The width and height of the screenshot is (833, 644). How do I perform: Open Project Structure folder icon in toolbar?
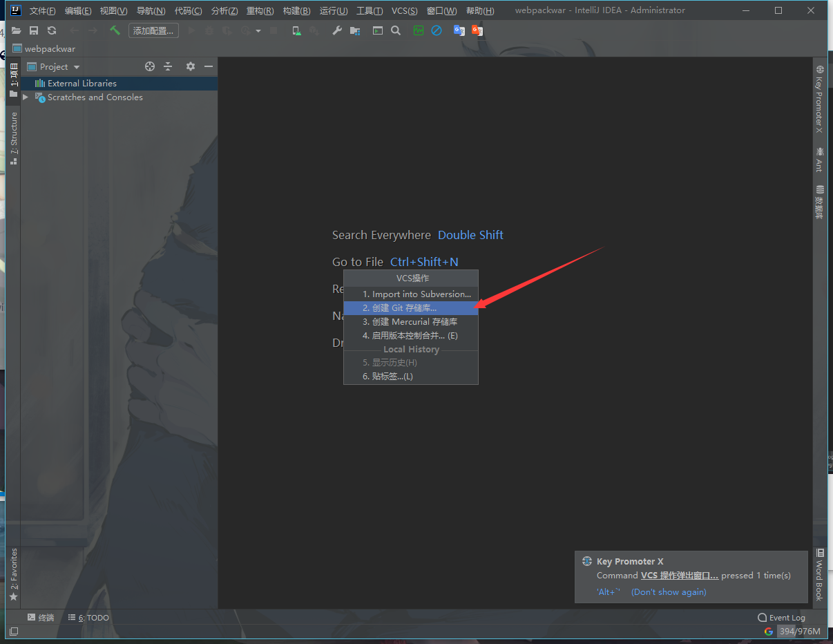pos(355,30)
